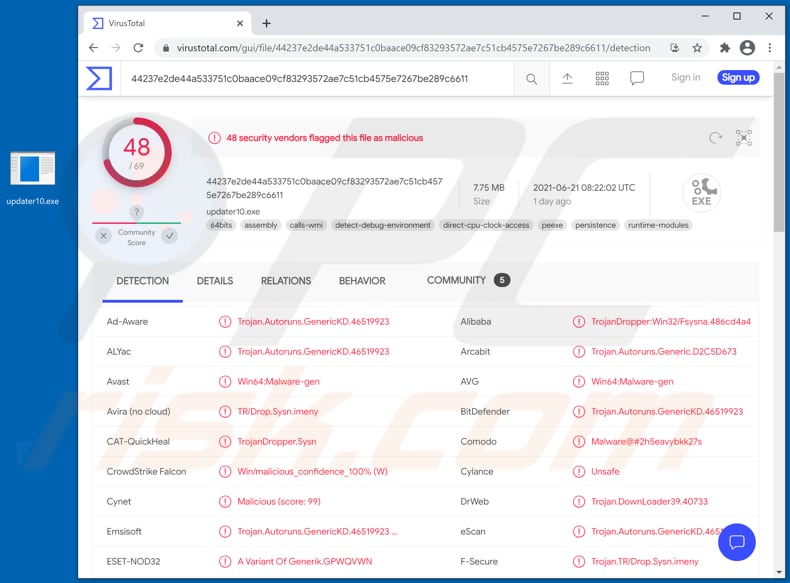Click CrowdStrike Win/malicious_confidence_100% detection

312,472
